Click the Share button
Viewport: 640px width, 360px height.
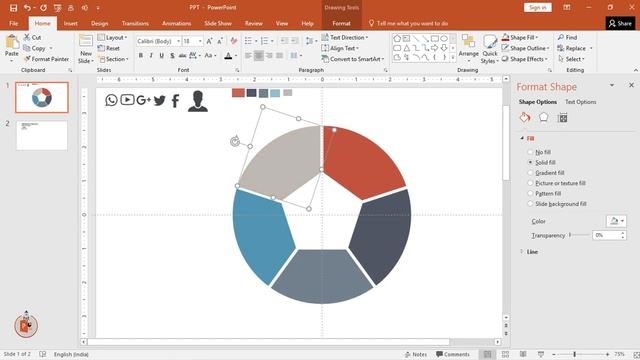point(620,24)
